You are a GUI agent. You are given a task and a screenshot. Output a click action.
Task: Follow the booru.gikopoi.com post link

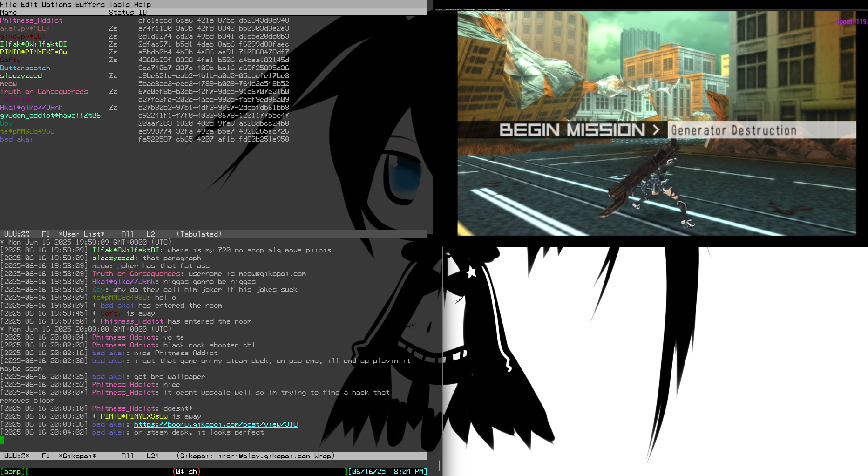pyautogui.click(x=216, y=424)
